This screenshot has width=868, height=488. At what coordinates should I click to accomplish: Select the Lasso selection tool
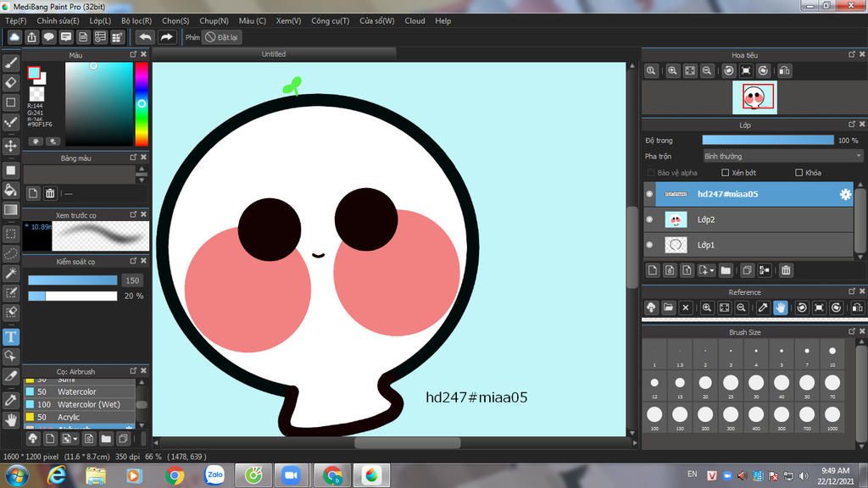[10, 254]
